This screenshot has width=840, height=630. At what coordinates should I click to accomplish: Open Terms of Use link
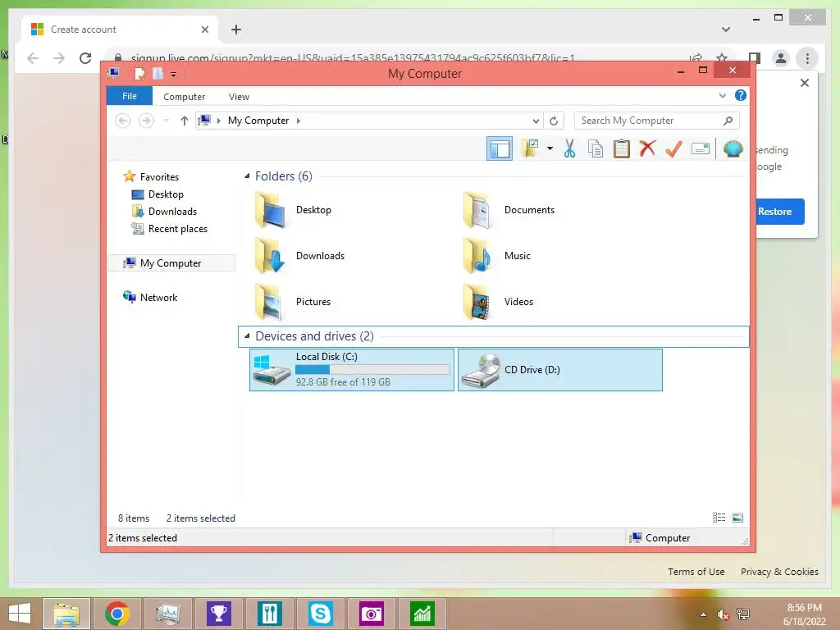[696, 572]
